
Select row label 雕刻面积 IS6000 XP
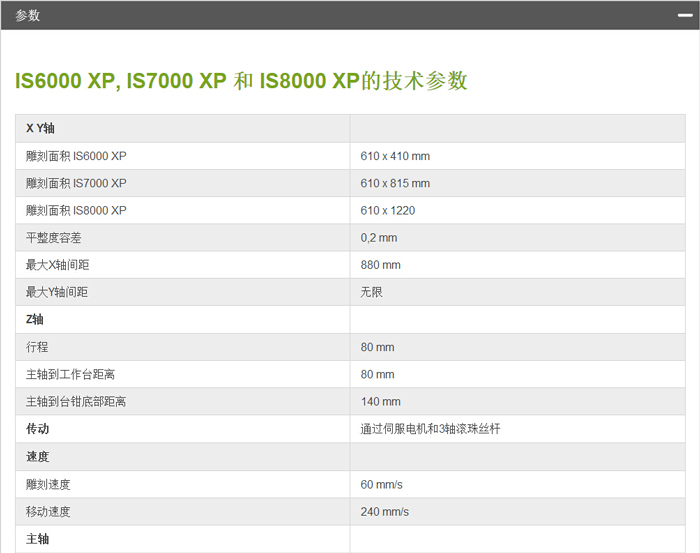click(x=76, y=156)
